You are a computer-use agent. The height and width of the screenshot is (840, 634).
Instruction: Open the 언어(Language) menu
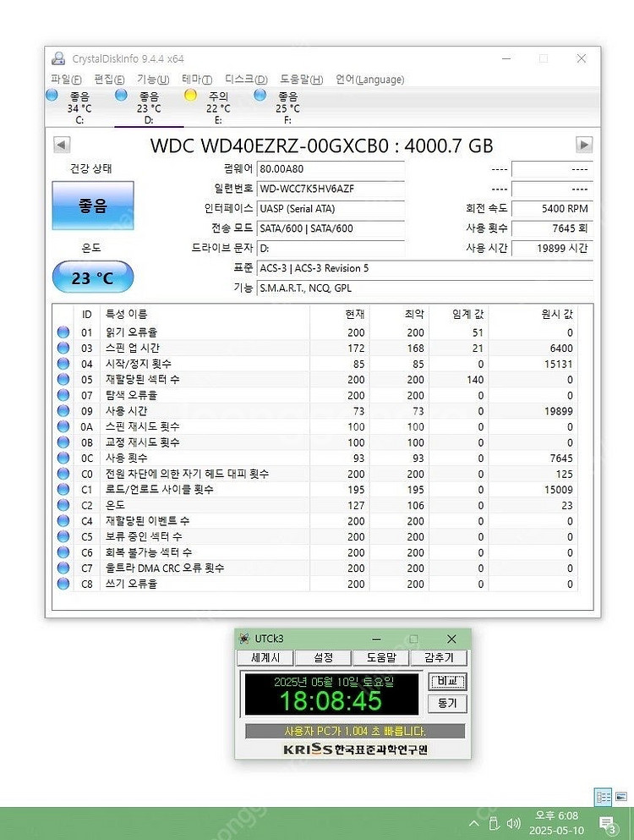tap(370, 80)
